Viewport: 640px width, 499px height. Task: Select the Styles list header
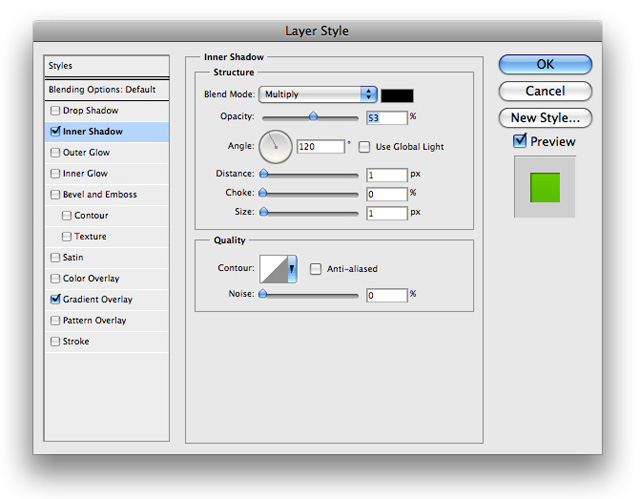click(107, 66)
